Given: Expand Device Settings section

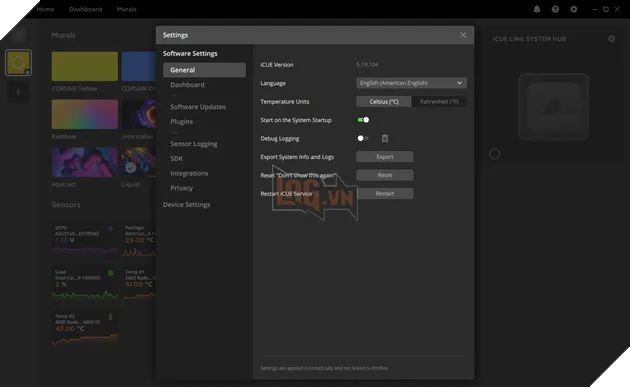Looking at the screenshot, I should coord(186,205).
